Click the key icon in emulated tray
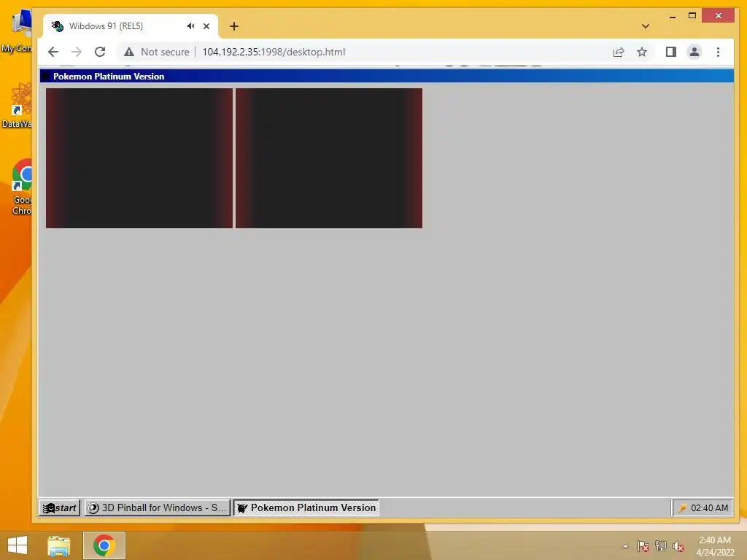 (x=682, y=508)
